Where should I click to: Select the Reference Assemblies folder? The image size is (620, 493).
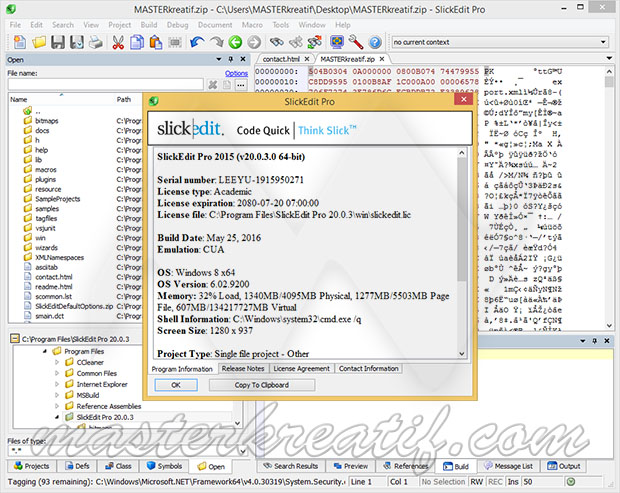pyautogui.click(x=109, y=406)
